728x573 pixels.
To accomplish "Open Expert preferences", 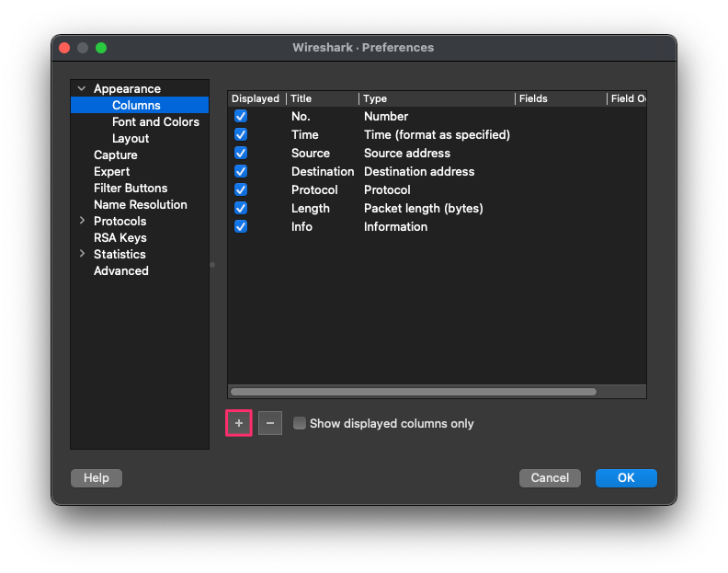I will (111, 171).
